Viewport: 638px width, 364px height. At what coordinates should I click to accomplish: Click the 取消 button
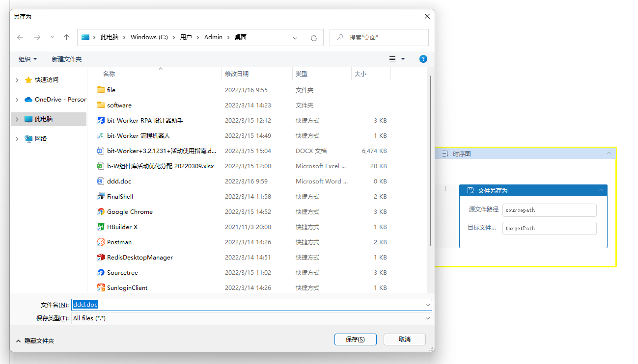click(404, 339)
